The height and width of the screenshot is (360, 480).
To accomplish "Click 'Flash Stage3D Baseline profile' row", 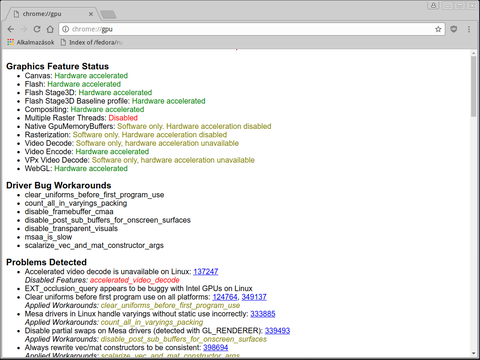I will coord(115,101).
